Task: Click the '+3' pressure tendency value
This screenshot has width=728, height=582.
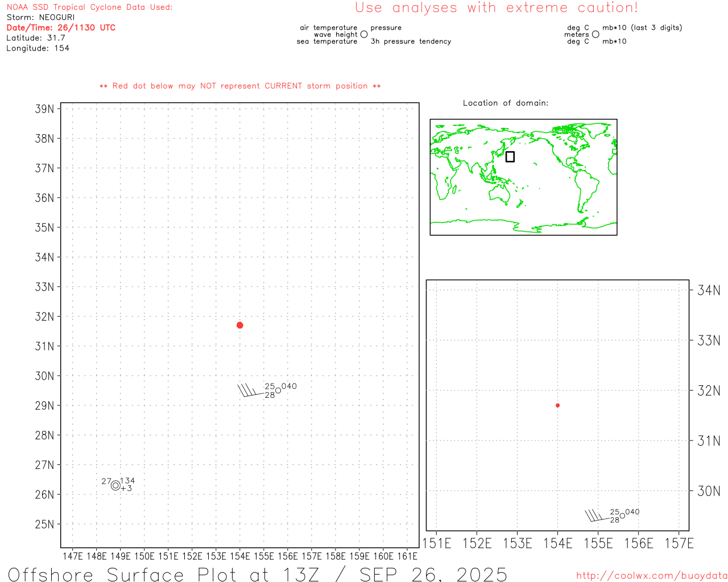Action: tap(126, 488)
